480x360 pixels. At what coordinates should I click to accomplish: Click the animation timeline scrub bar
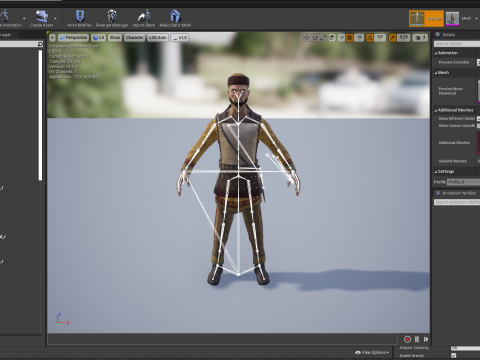[223, 339]
